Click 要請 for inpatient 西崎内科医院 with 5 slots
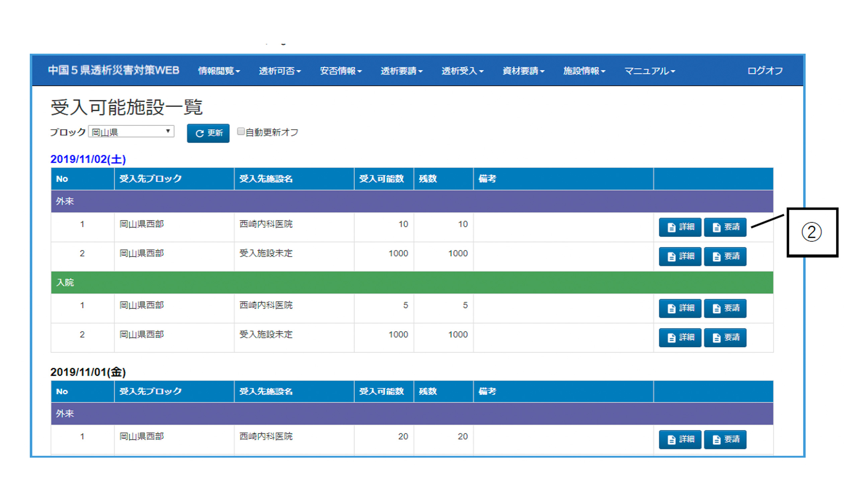The height and width of the screenshot is (504, 857). (x=725, y=309)
